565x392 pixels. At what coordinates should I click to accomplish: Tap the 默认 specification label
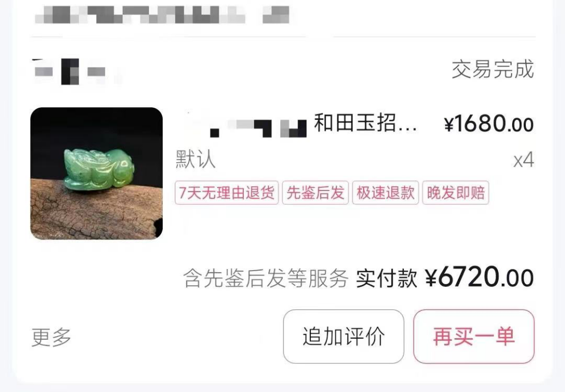195,159
